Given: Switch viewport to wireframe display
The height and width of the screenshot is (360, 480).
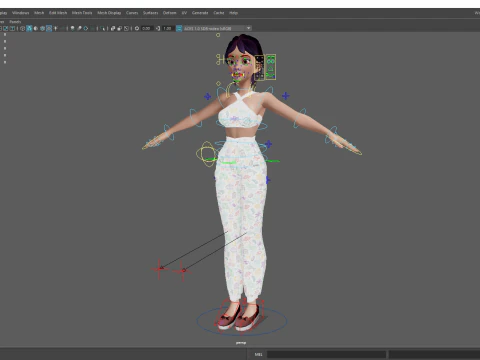Looking at the screenshot, I should click(x=22, y=28).
